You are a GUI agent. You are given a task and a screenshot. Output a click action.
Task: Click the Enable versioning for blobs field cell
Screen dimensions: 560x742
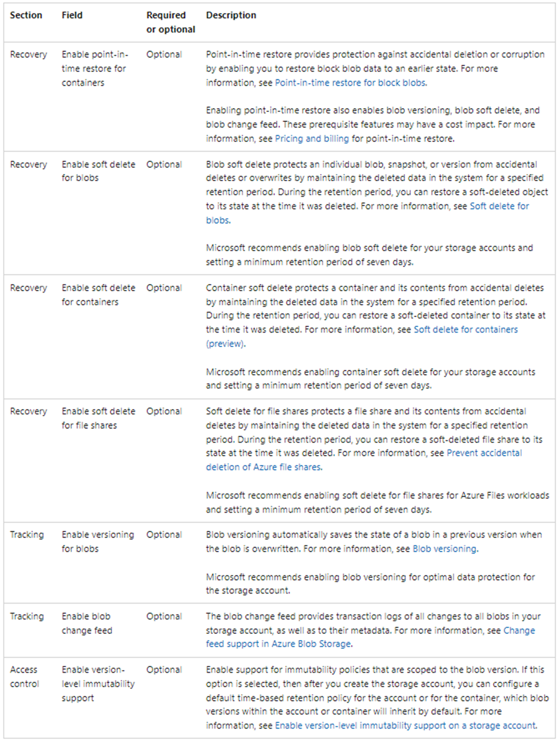pyautogui.click(x=97, y=541)
